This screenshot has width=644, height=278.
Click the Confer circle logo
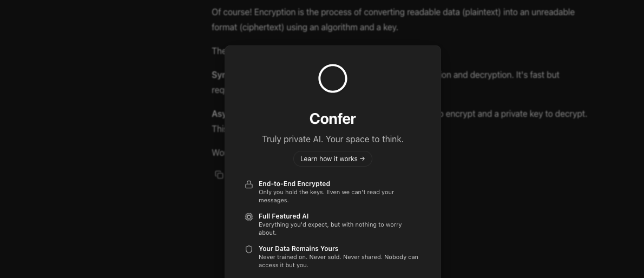click(x=332, y=78)
